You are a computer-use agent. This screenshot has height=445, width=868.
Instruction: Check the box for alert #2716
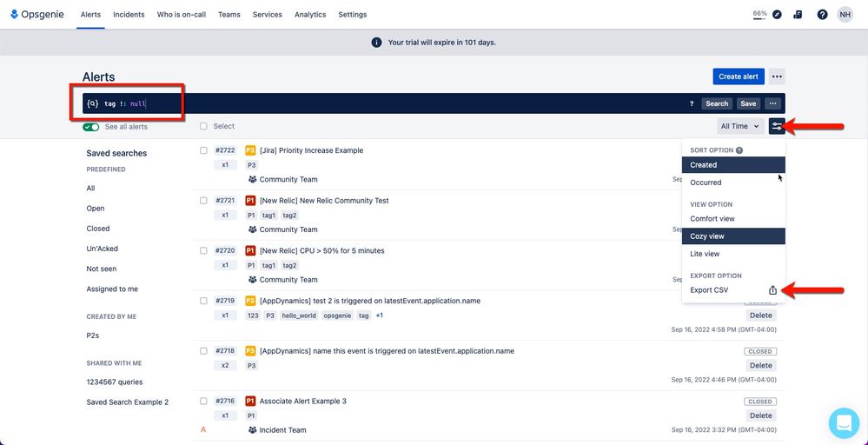click(x=203, y=401)
